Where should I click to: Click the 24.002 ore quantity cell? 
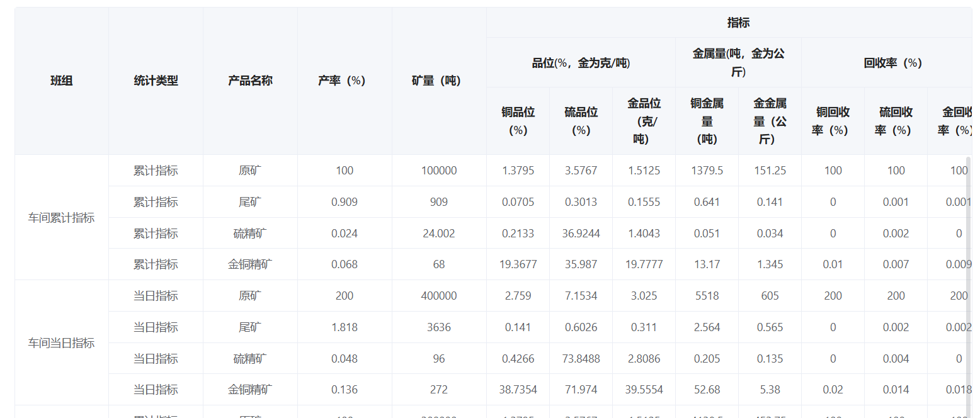click(439, 234)
